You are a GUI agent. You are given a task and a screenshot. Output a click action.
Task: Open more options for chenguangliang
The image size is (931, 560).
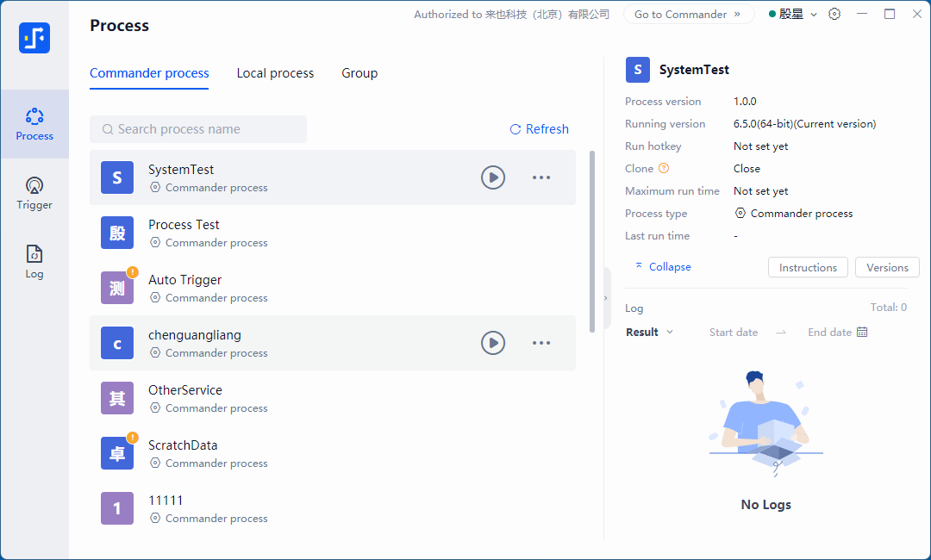click(x=541, y=343)
